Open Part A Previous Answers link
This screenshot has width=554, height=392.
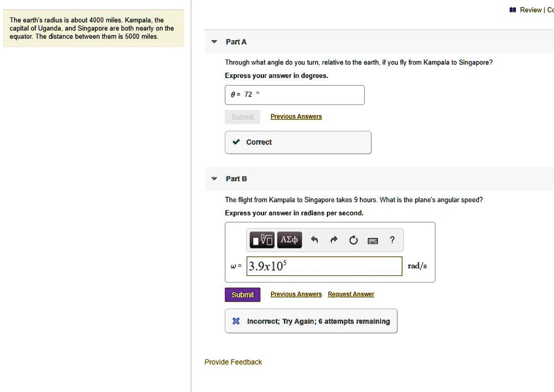click(296, 117)
